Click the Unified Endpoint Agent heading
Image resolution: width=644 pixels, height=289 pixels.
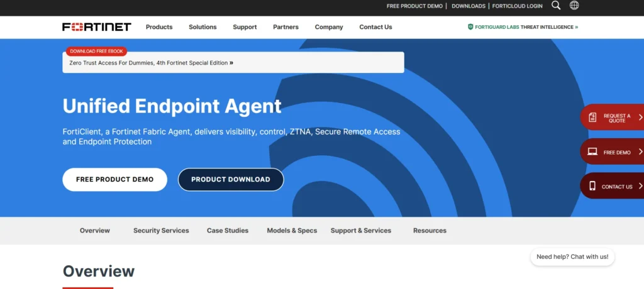(172, 106)
